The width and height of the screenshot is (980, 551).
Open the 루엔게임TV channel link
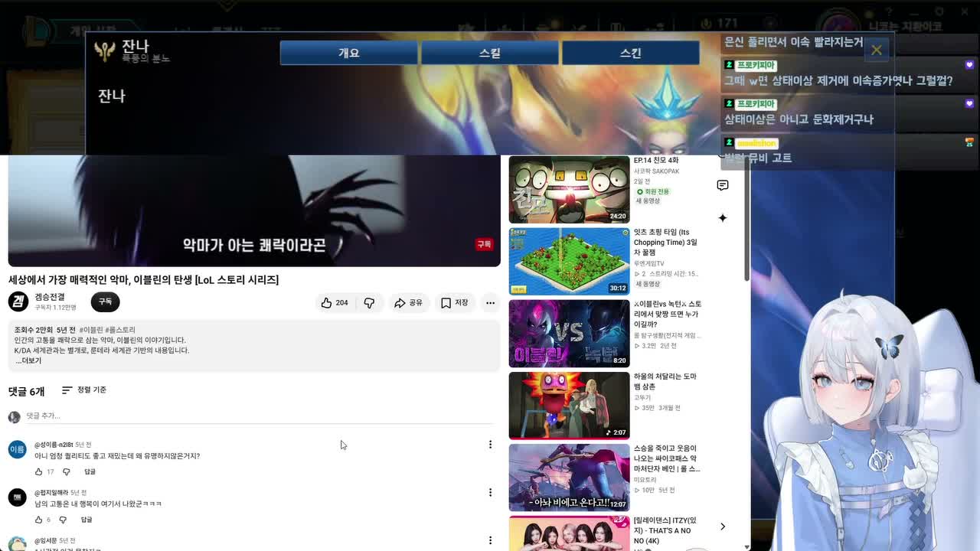coord(648,263)
